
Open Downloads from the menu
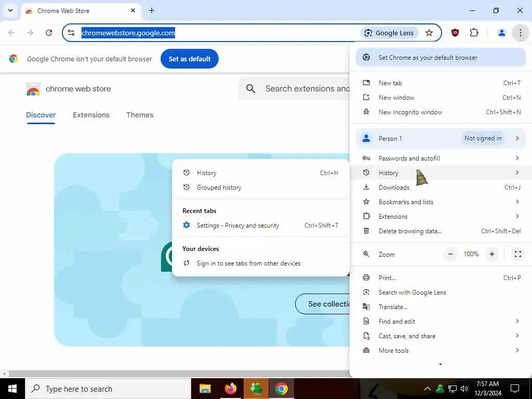pyautogui.click(x=441, y=187)
